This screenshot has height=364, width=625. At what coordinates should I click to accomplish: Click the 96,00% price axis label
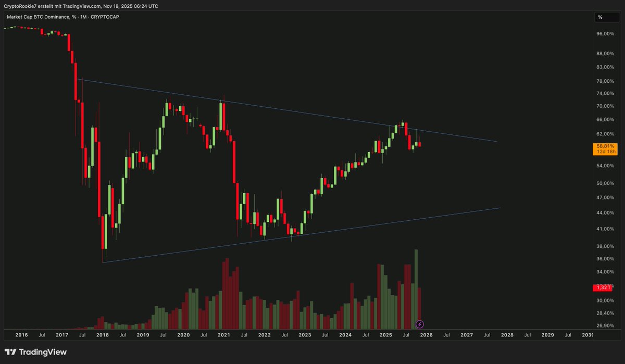pyautogui.click(x=606, y=34)
